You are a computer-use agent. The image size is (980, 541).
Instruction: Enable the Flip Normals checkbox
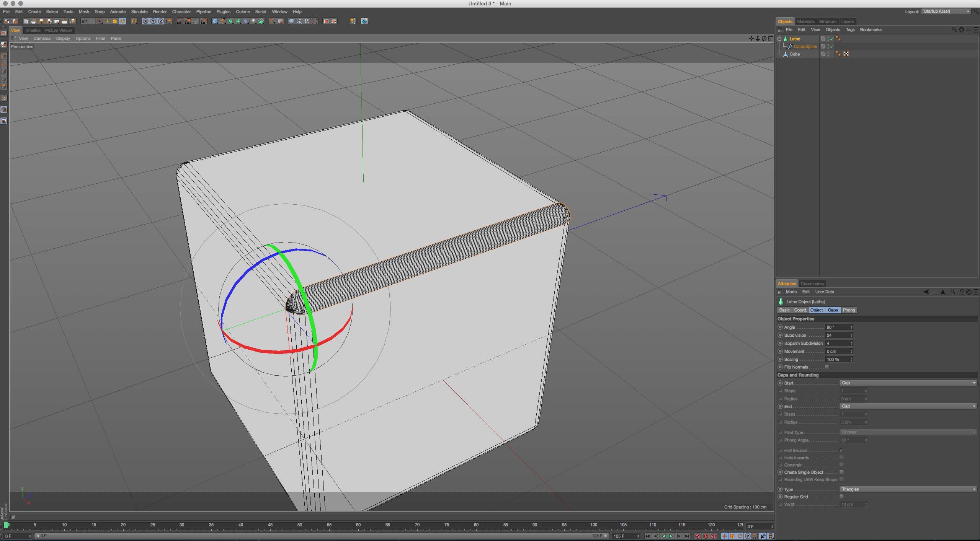827,367
